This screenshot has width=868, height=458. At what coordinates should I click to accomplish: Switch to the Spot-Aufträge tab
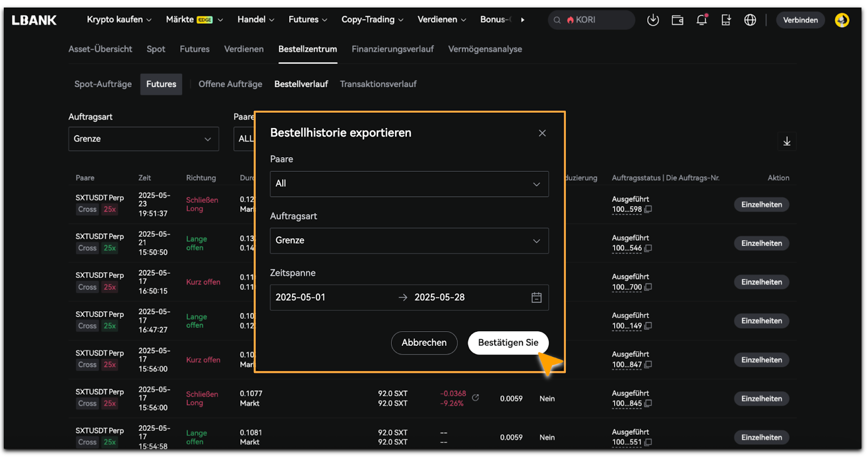point(103,84)
